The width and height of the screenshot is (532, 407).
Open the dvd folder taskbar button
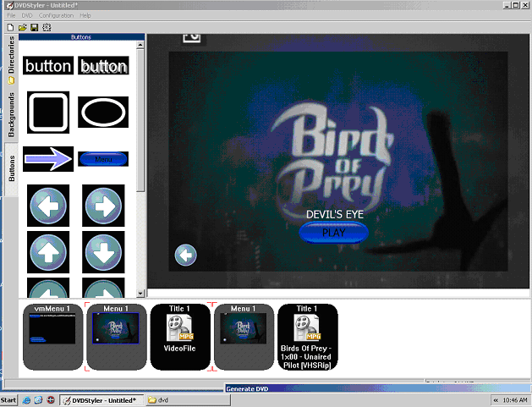click(x=189, y=400)
